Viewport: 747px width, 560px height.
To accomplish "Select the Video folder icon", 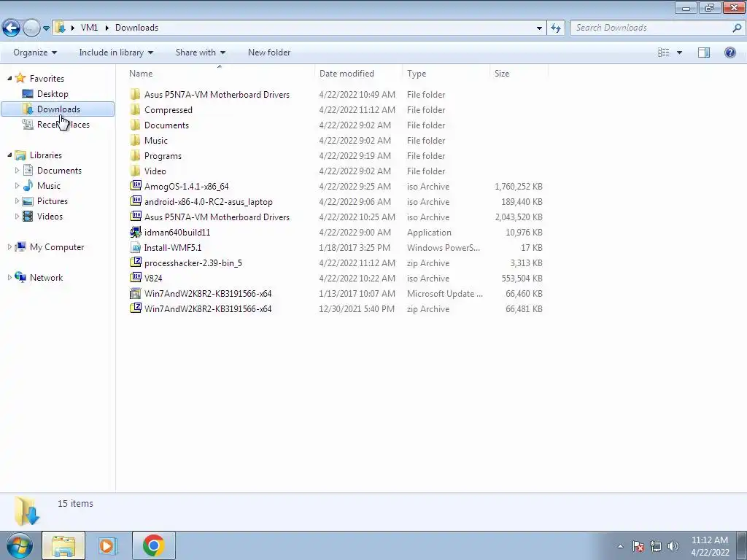I will 136,171.
